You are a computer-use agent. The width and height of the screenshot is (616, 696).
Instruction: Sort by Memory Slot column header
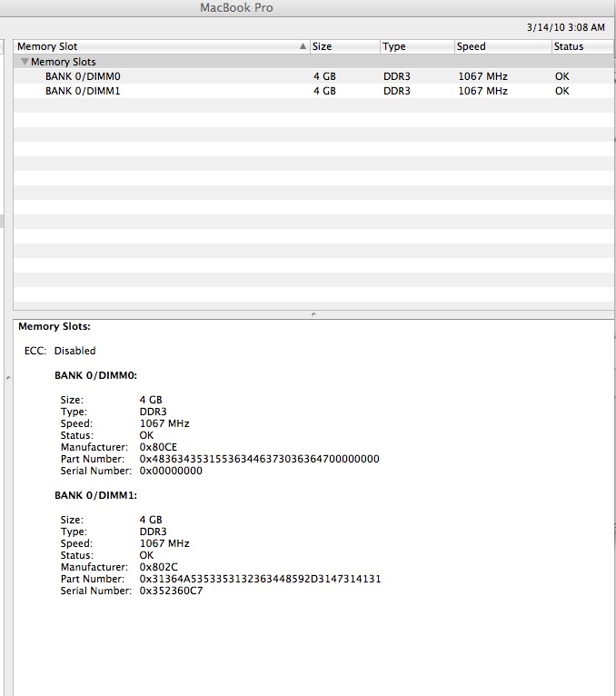coord(162,46)
